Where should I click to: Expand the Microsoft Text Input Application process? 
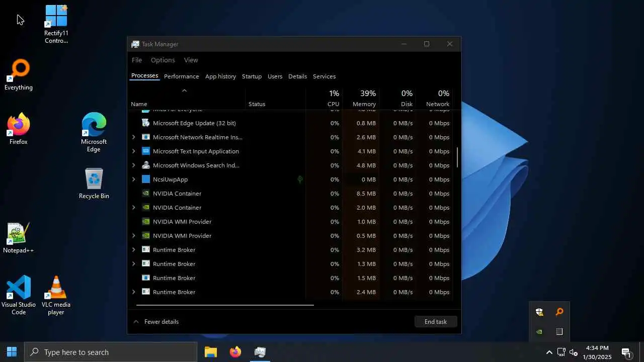[x=133, y=151]
